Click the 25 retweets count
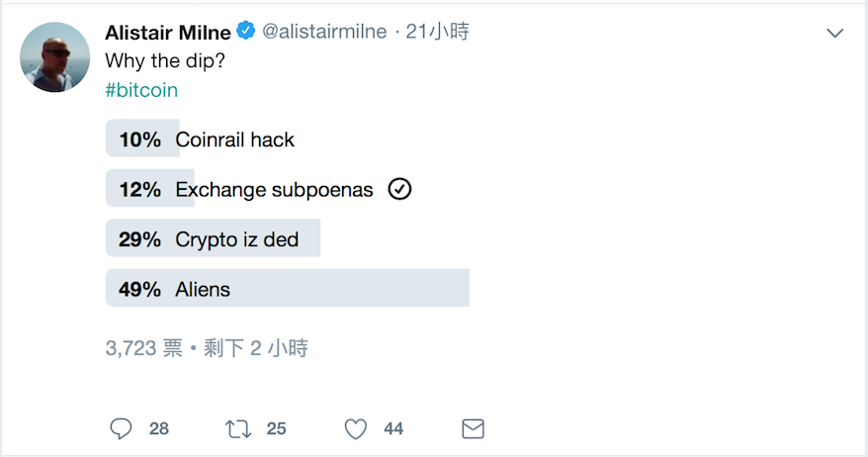Screen dimensions: 868x457 (276, 428)
